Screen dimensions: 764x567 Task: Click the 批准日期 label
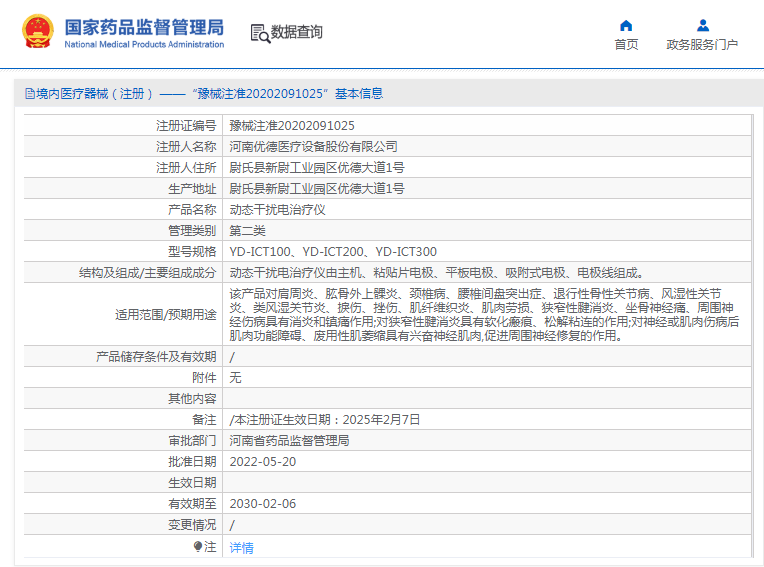pos(192,461)
